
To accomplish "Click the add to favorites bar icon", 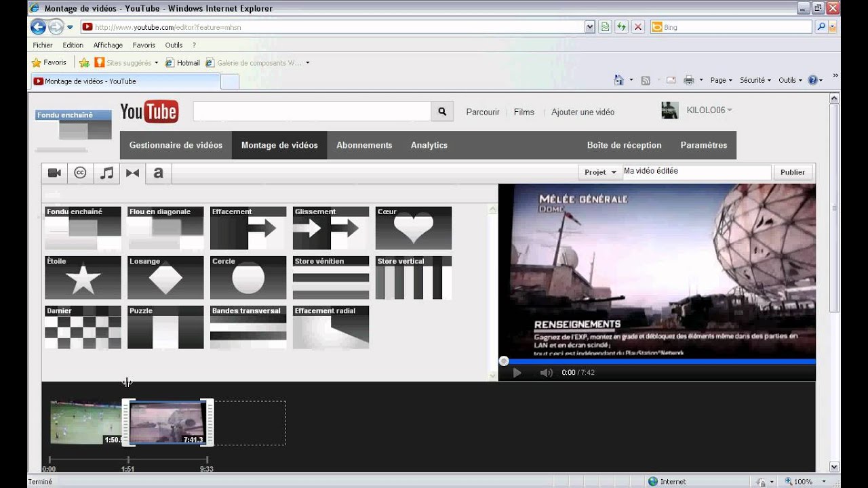I will pyautogui.click(x=84, y=62).
